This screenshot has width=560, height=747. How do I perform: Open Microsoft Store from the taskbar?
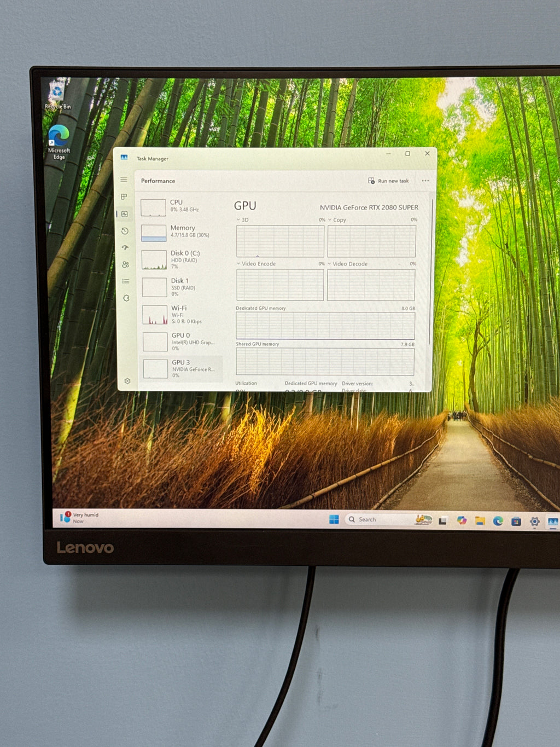(516, 522)
